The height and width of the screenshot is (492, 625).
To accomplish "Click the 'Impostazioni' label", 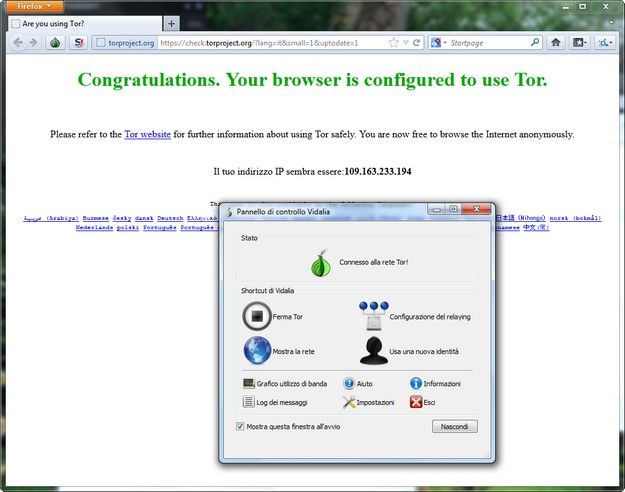I will coord(375,402).
